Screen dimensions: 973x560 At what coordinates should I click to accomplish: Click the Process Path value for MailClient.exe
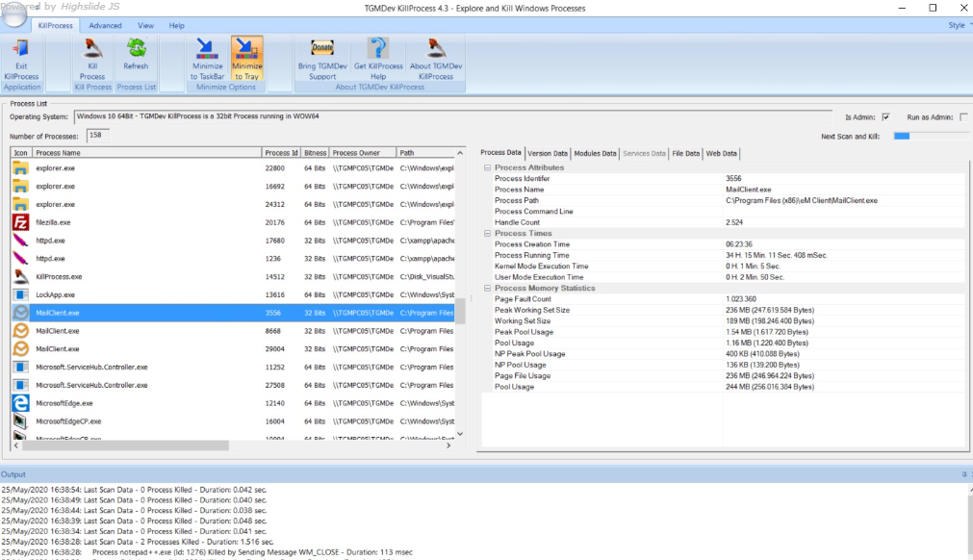click(x=801, y=200)
